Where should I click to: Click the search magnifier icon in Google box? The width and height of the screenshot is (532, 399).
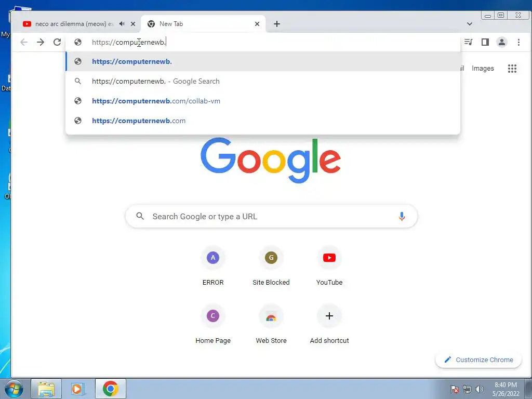pos(140,216)
